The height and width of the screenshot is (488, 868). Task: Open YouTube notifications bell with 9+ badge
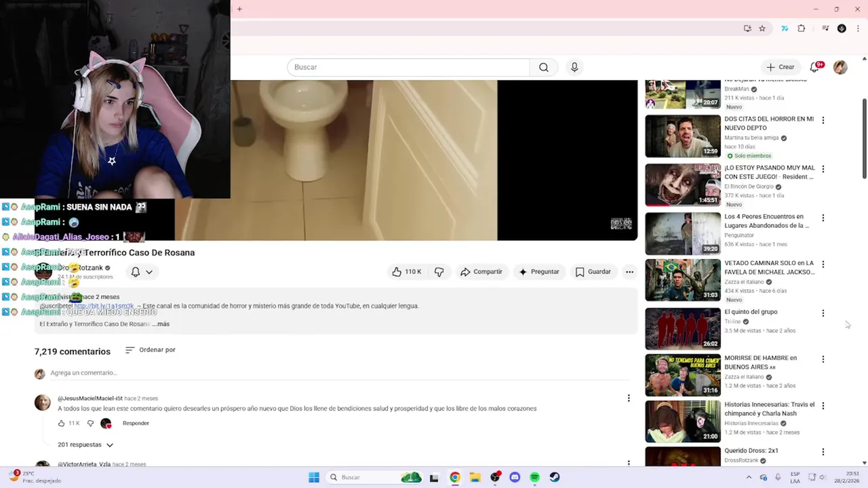[816, 67]
